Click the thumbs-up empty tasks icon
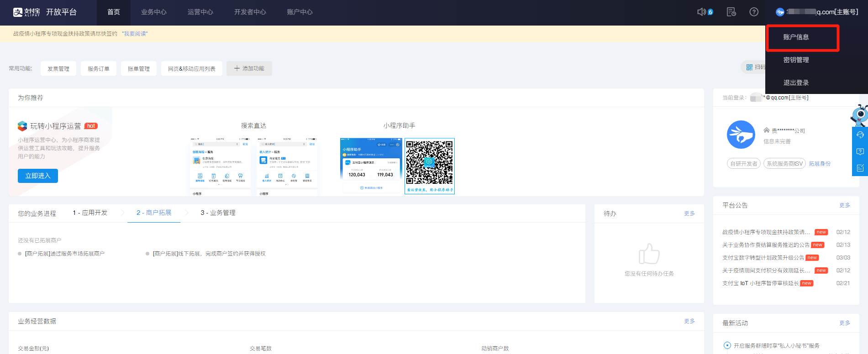Image resolution: width=868 pixels, height=354 pixels. pyautogui.click(x=649, y=254)
